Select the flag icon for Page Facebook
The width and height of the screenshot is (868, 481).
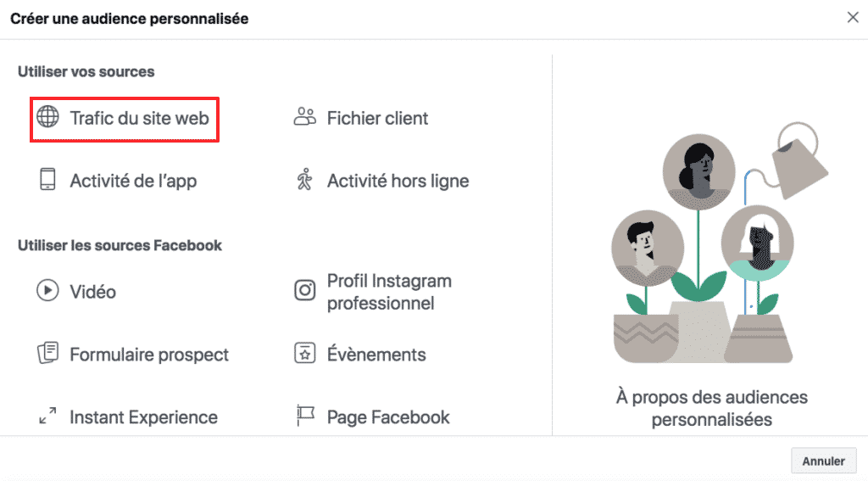pyautogui.click(x=304, y=417)
